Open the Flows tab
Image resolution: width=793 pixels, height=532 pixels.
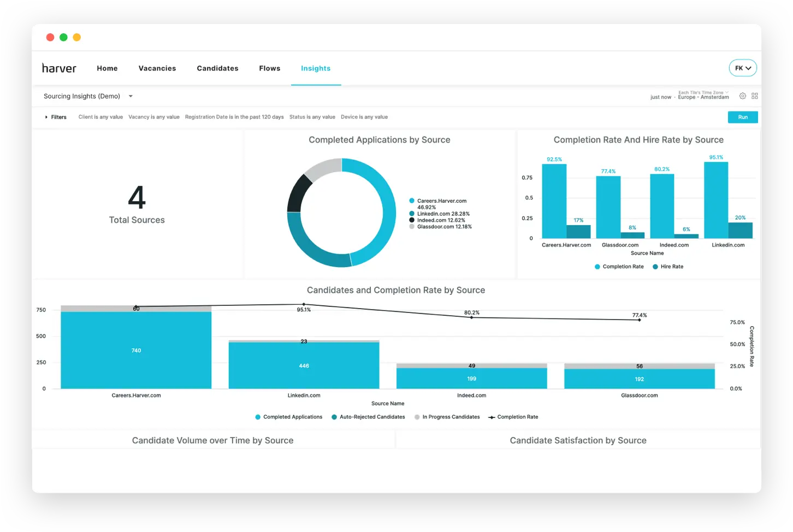pos(270,68)
